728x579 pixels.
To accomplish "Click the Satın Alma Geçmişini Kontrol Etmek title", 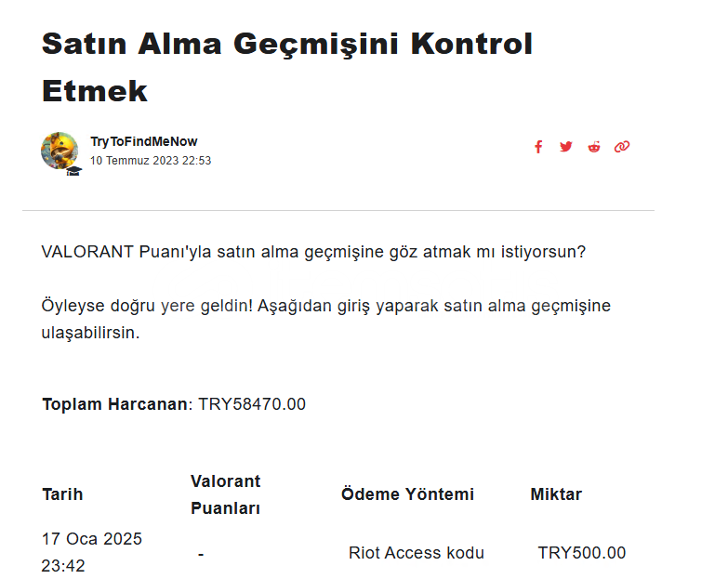I will point(286,66).
